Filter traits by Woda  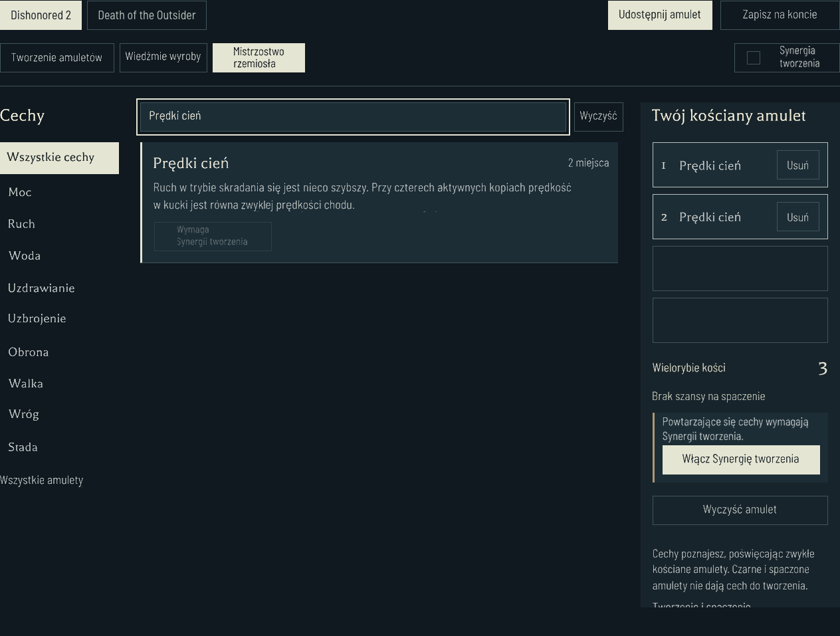pos(25,256)
